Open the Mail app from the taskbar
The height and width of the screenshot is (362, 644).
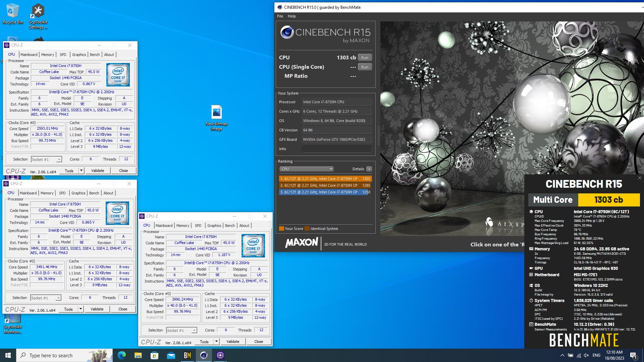171,355
